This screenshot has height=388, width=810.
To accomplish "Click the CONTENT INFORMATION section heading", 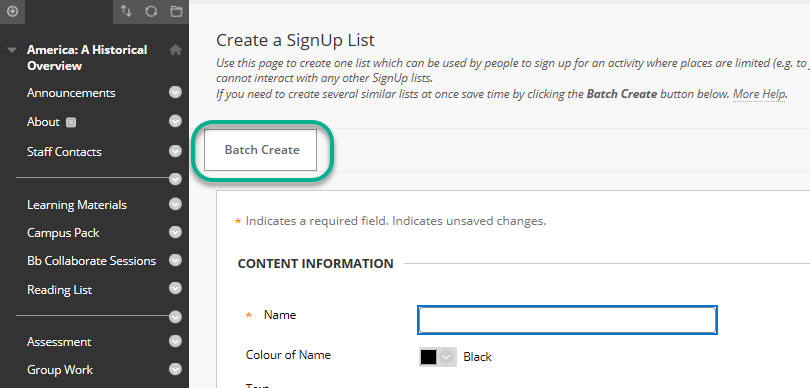I will click(315, 263).
